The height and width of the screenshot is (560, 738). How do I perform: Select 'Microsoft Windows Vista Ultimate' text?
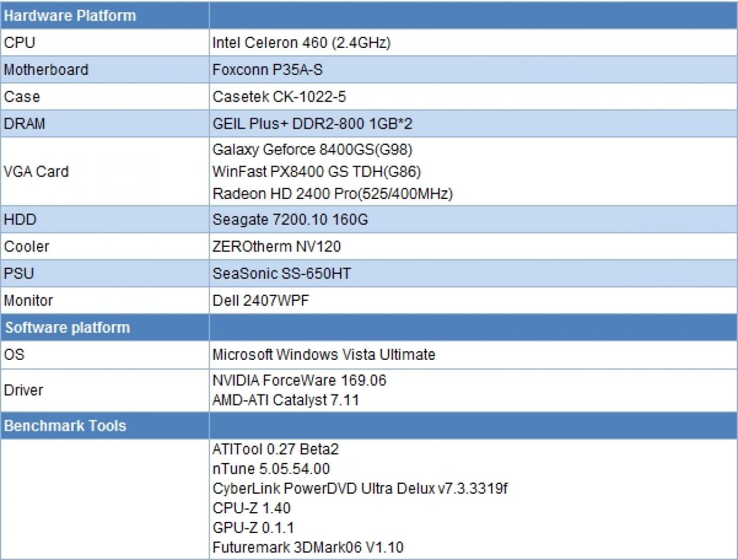[x=324, y=354]
